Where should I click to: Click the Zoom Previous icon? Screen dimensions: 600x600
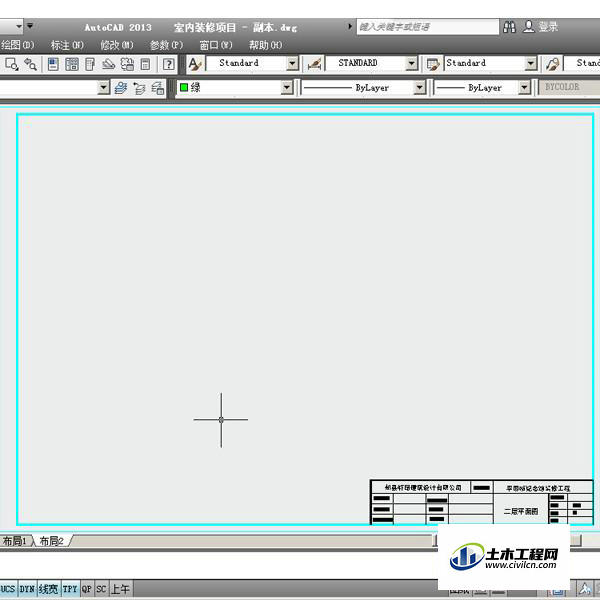pos(31,64)
